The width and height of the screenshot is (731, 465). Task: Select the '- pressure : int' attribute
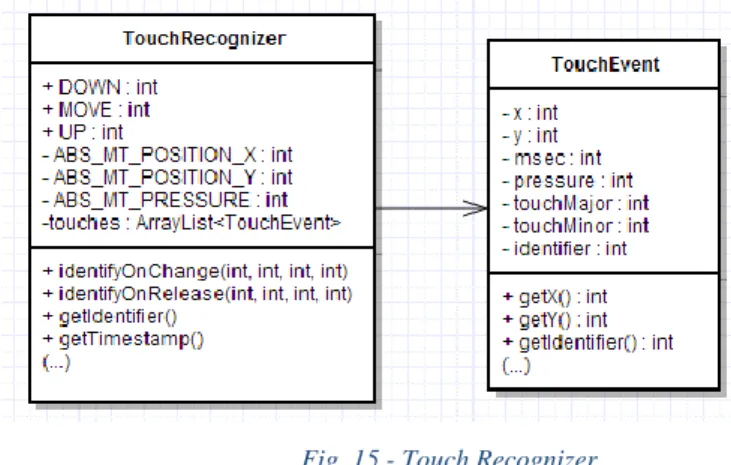567,180
